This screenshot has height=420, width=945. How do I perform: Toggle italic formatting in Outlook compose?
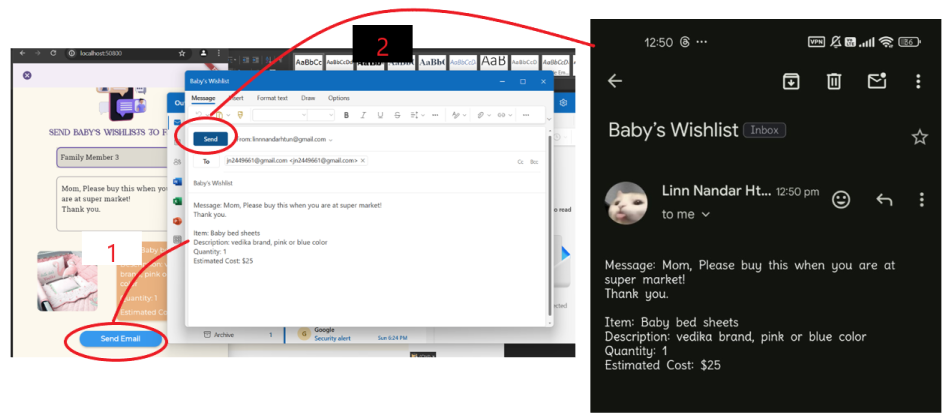(x=364, y=116)
